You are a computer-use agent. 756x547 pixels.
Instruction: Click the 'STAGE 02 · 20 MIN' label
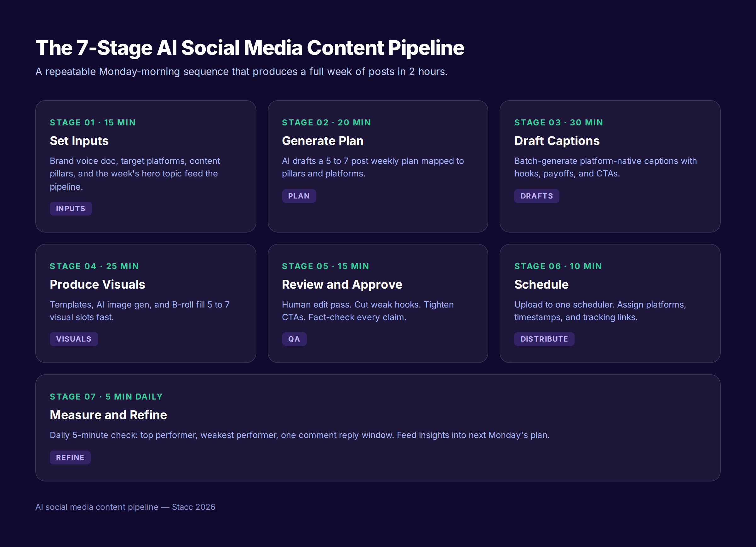pos(326,122)
